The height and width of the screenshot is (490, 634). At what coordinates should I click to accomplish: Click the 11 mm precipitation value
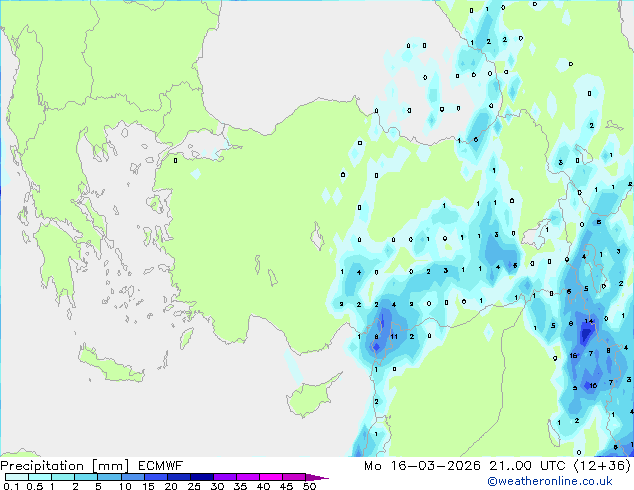point(394,336)
